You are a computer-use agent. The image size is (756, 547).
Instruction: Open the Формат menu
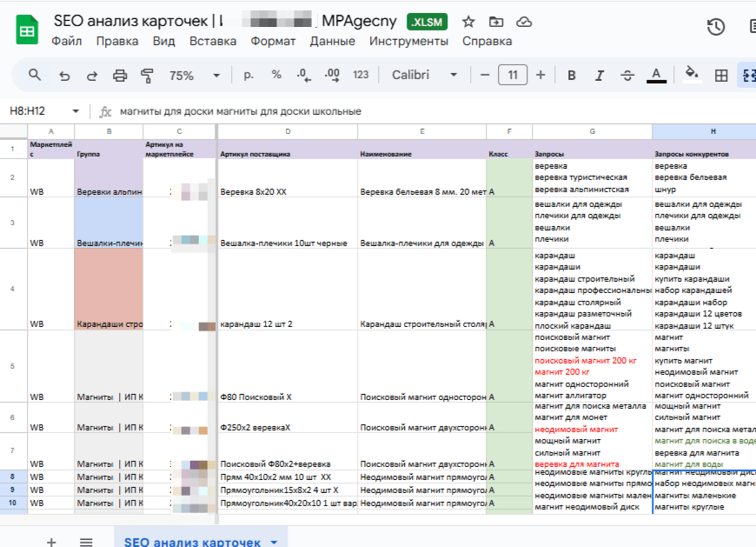tap(273, 42)
